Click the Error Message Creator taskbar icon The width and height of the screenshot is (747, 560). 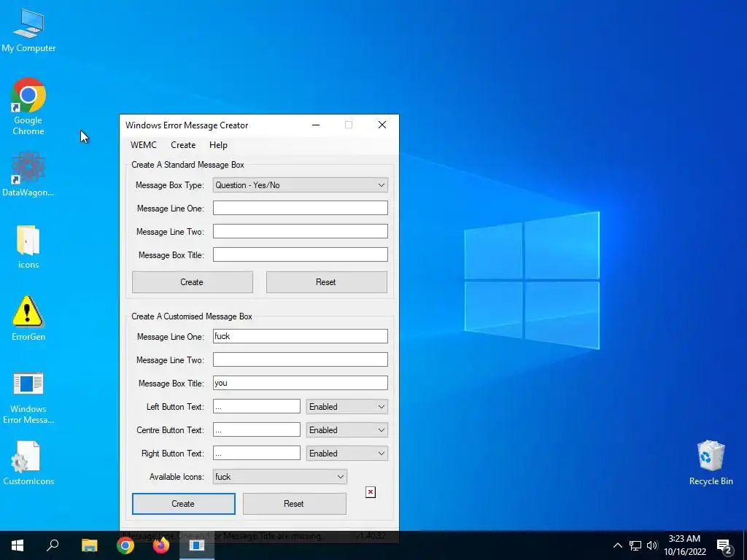tap(197, 545)
